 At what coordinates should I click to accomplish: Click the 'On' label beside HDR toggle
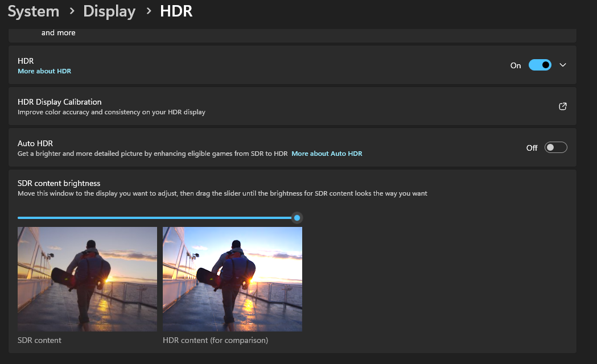516,65
